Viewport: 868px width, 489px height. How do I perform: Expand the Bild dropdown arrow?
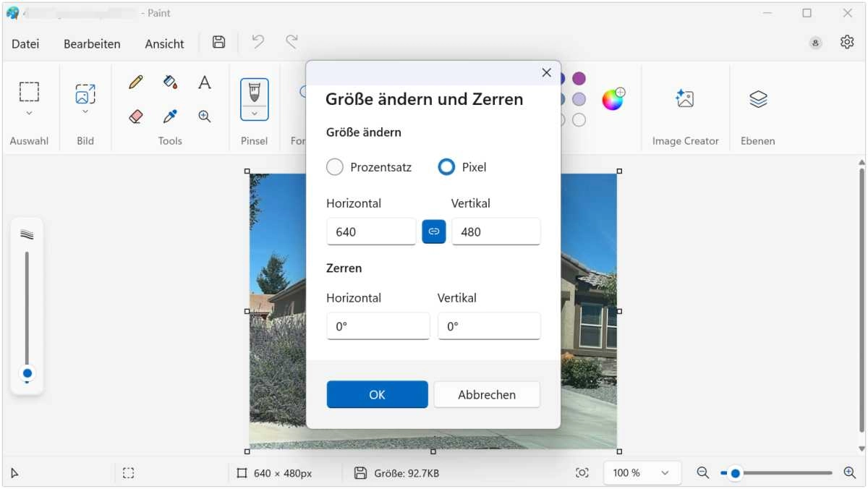[x=85, y=112]
